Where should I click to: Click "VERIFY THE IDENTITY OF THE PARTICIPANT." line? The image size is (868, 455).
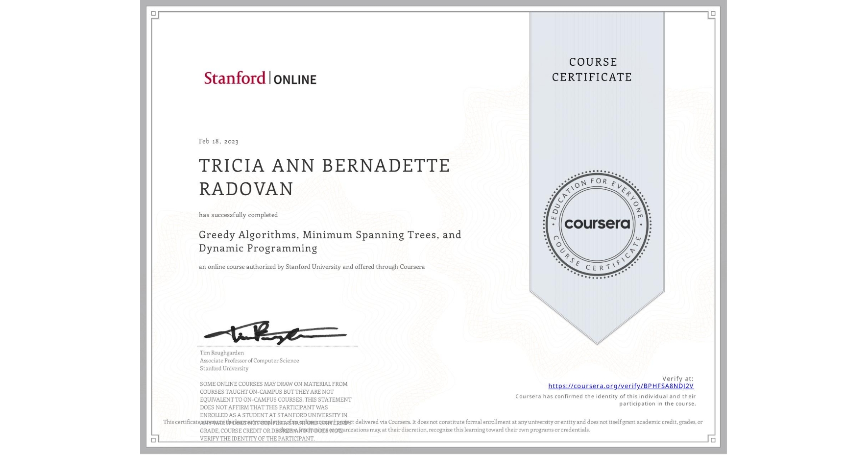click(257, 439)
